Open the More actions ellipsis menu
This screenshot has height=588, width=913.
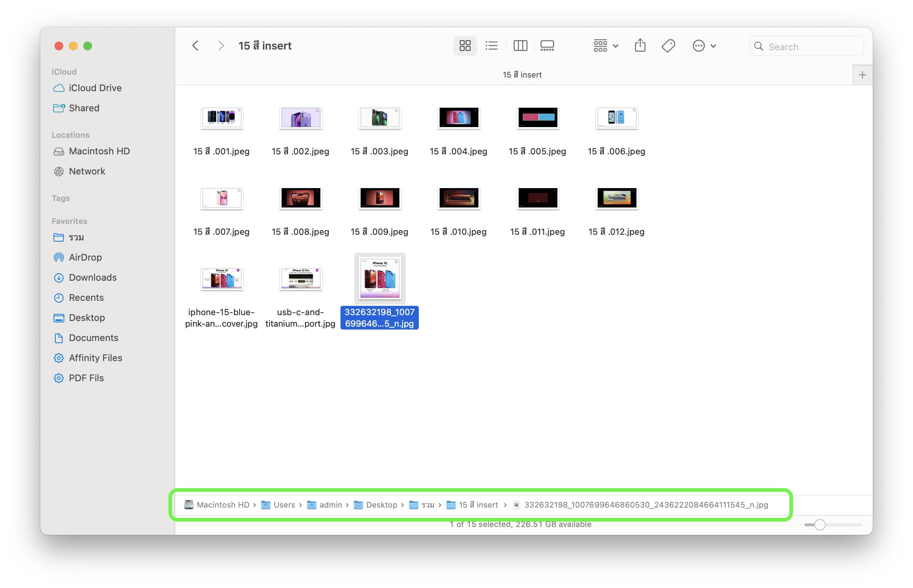click(704, 46)
